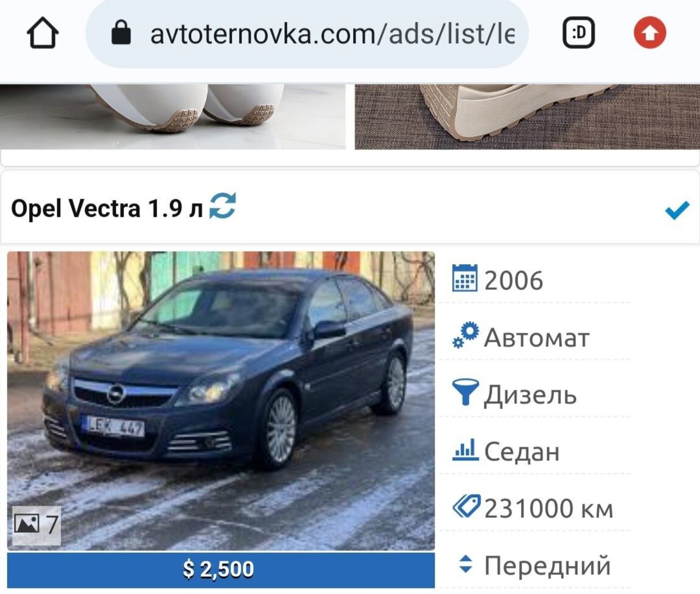Click the calendar icon next to 2006
Viewport: 700px width, 594px height.
464,278
